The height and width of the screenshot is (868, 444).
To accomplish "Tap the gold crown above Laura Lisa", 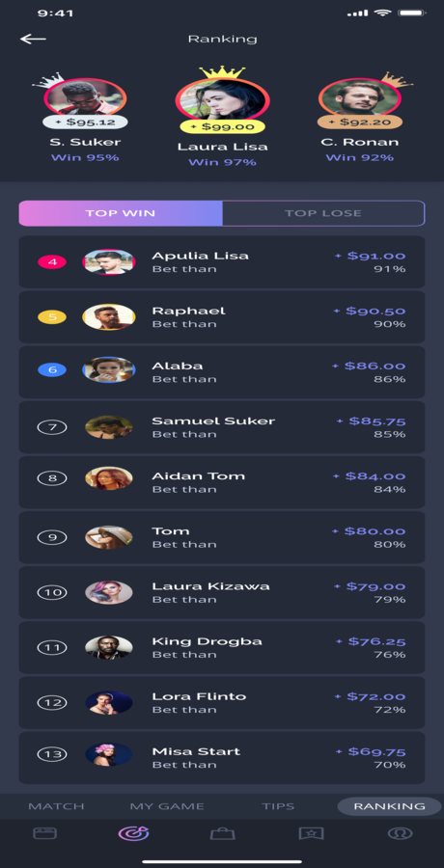I will pos(222,72).
